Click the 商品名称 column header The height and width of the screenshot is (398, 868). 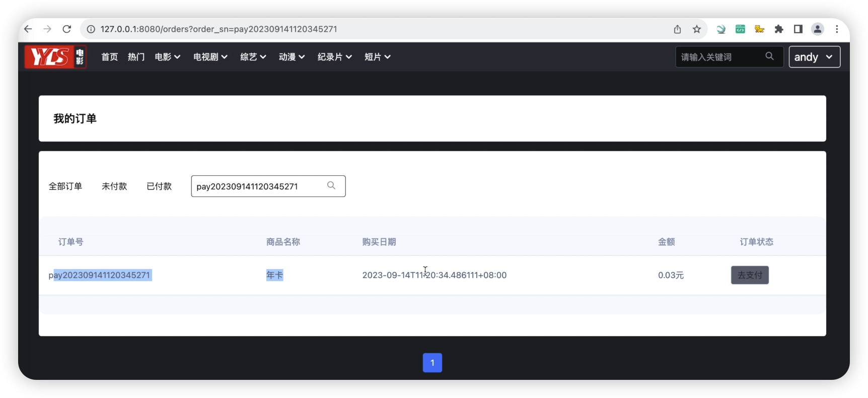pyautogui.click(x=283, y=242)
